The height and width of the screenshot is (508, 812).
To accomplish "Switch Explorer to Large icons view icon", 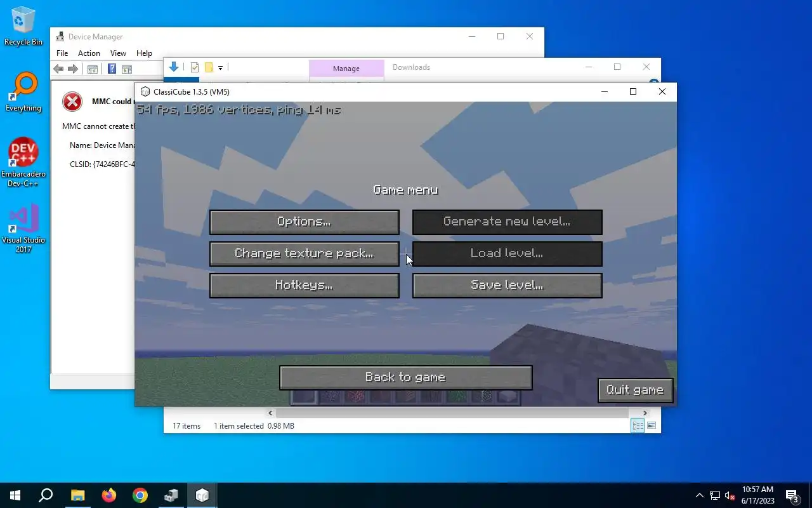I will pyautogui.click(x=652, y=426).
